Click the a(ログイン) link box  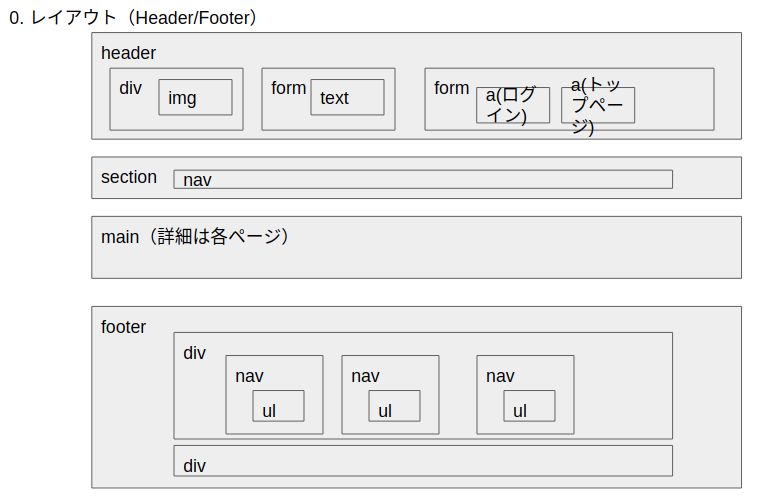tap(513, 105)
